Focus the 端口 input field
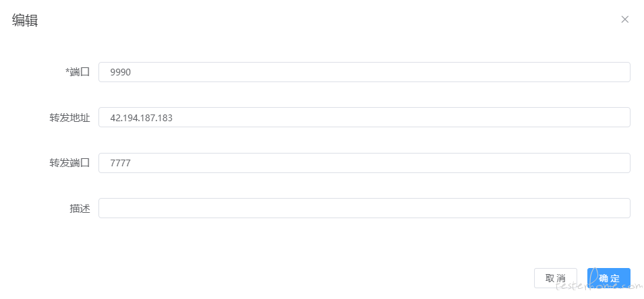 pos(364,72)
